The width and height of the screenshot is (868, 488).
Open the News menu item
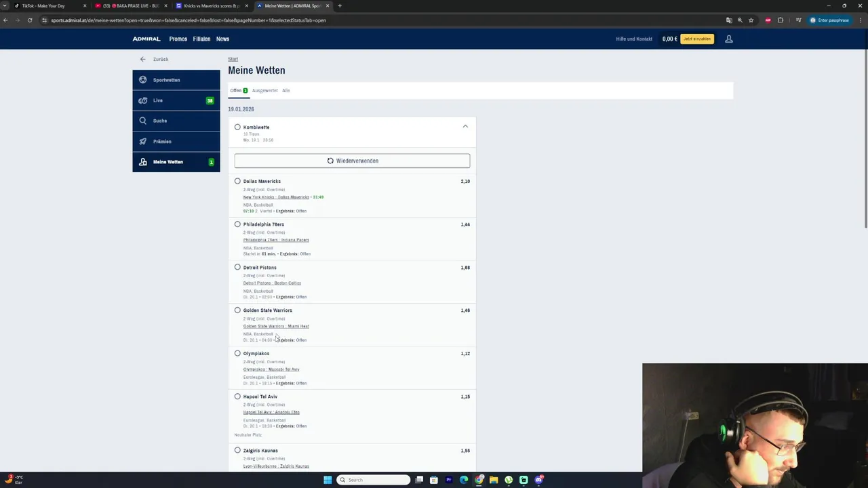(x=222, y=39)
